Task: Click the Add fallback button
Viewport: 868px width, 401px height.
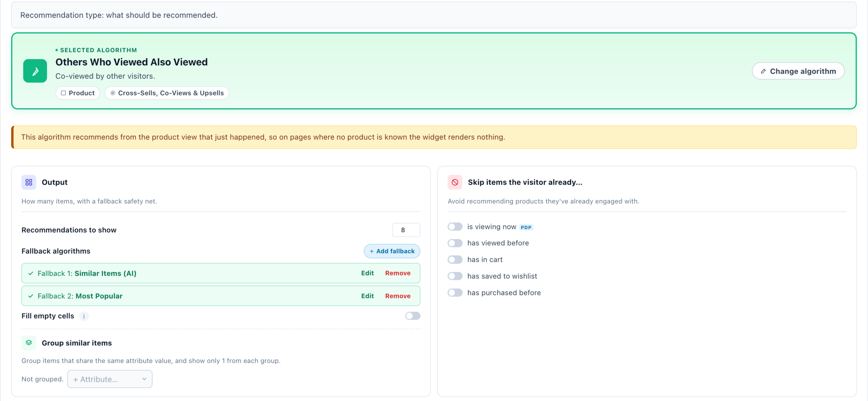Action: coord(392,251)
